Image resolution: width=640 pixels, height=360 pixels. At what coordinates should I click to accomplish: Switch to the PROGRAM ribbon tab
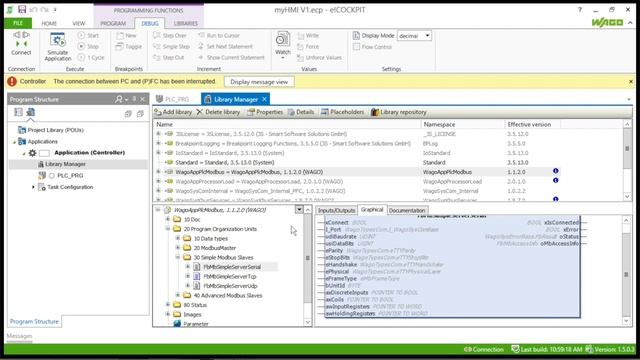(x=113, y=23)
